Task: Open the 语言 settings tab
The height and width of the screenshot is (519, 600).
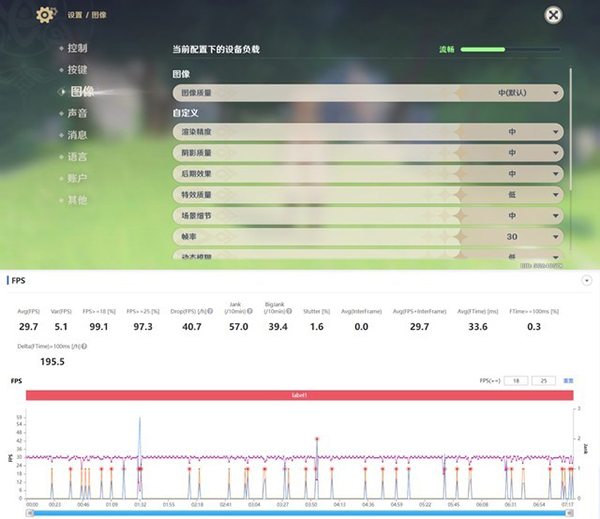Action: pos(77,157)
